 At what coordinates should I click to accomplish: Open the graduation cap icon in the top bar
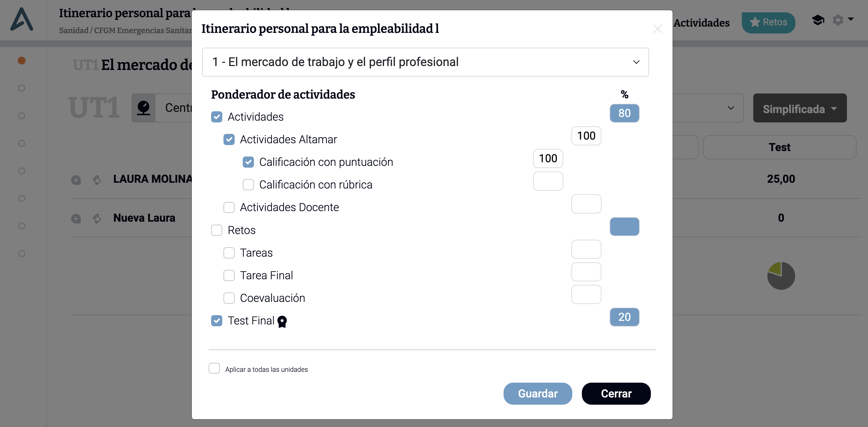point(818,20)
